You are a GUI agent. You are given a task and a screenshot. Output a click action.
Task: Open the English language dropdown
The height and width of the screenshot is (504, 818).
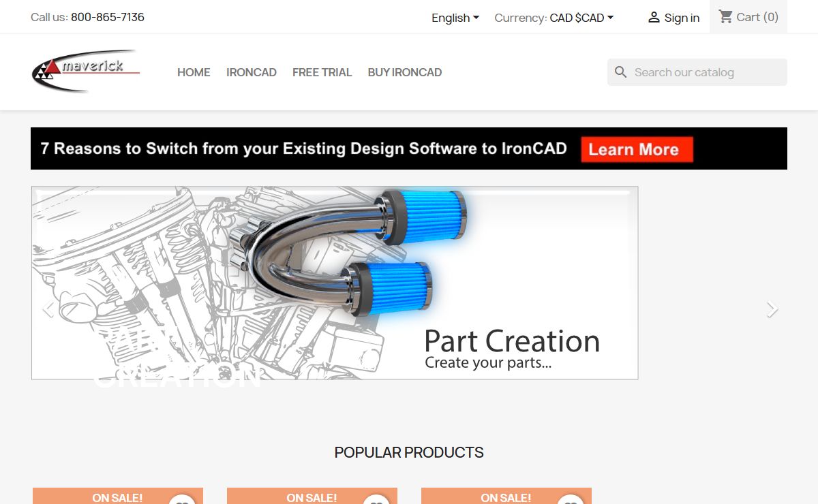click(455, 18)
